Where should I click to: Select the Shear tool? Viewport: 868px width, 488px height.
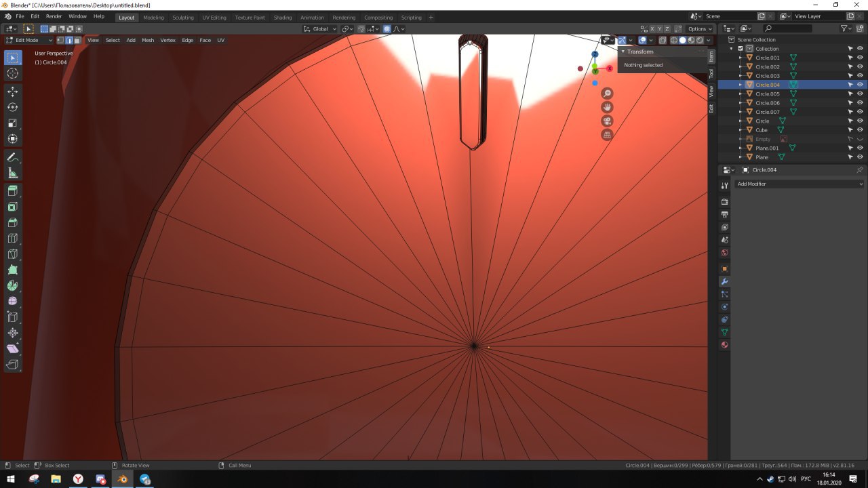click(12, 348)
